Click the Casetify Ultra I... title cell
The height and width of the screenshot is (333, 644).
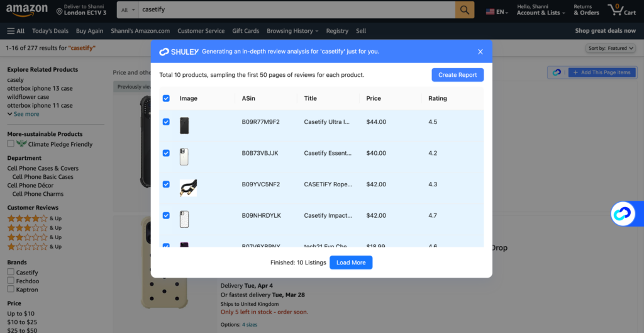[327, 121]
